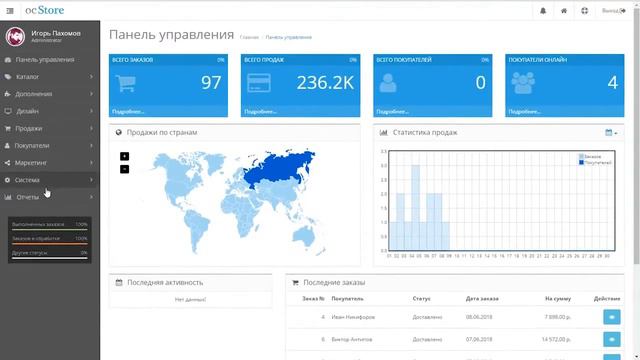Click the Маркетинг share icon
Screen dimensions: 640x360
tap(7, 162)
